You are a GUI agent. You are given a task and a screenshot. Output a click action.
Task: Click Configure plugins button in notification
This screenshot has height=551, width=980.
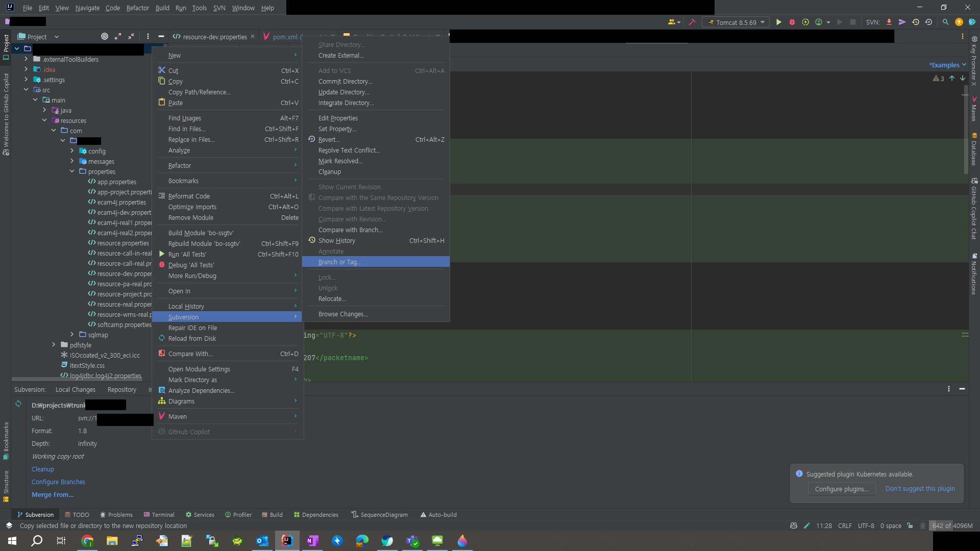click(x=841, y=489)
